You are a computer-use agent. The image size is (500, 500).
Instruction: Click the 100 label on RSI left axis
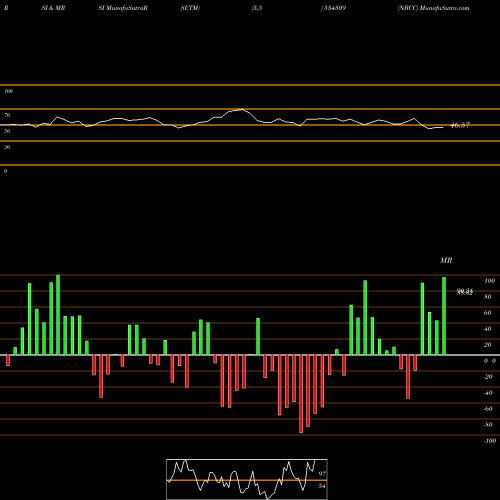pyautogui.click(x=8, y=91)
